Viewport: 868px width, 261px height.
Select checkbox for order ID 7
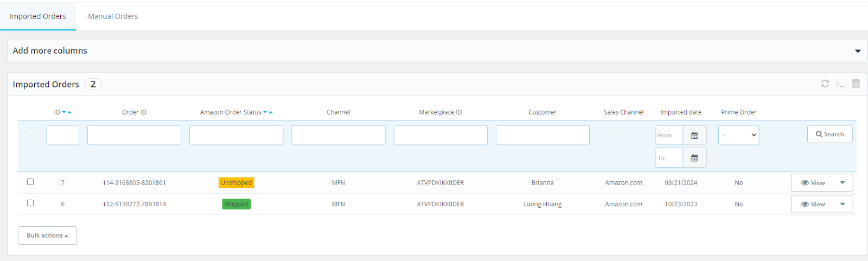click(x=30, y=182)
